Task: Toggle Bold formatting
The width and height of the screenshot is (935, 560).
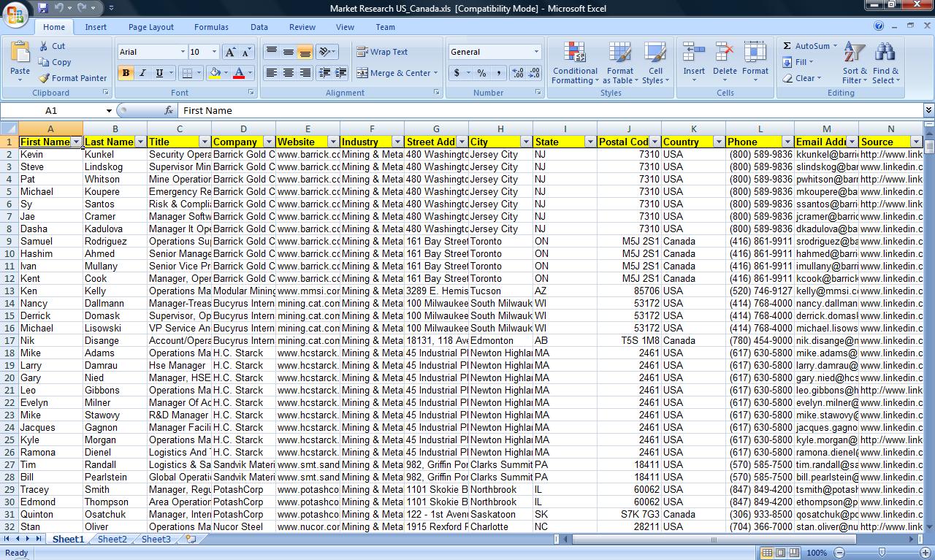Action: pos(126,73)
